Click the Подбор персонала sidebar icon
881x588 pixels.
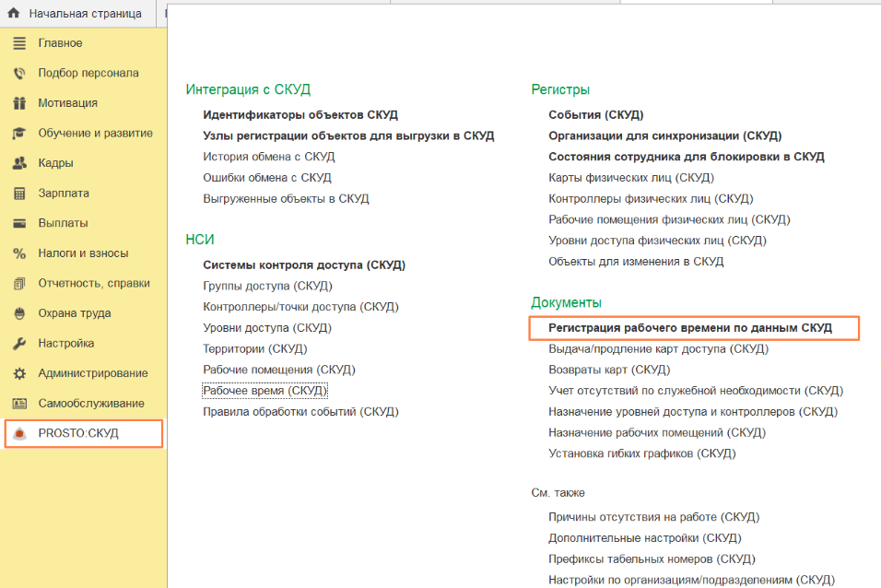(x=18, y=74)
